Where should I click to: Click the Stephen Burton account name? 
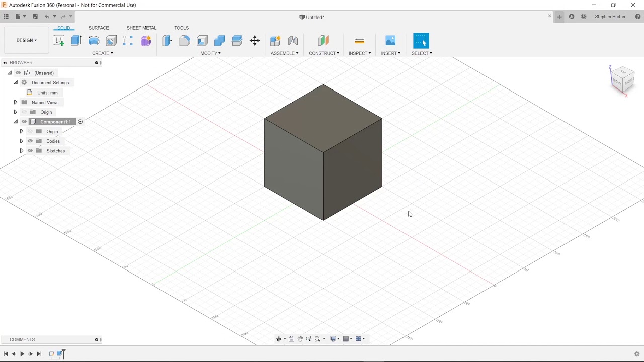pyautogui.click(x=610, y=17)
